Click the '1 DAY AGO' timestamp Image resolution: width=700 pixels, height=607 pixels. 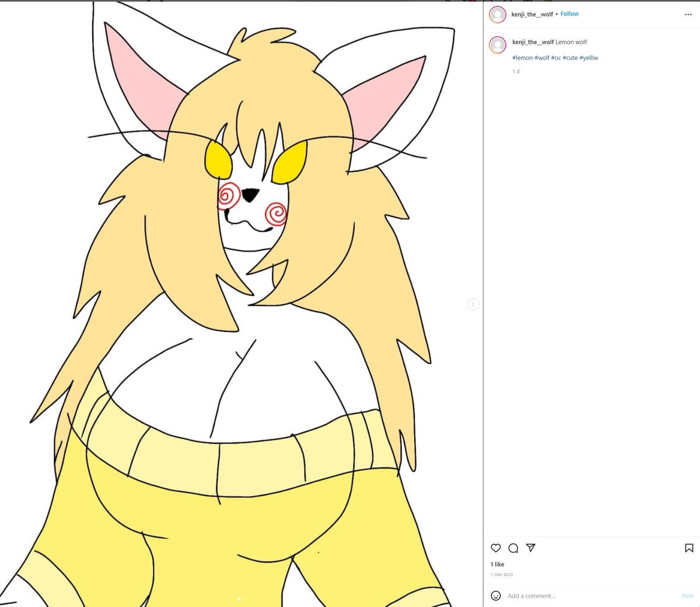tap(502, 575)
